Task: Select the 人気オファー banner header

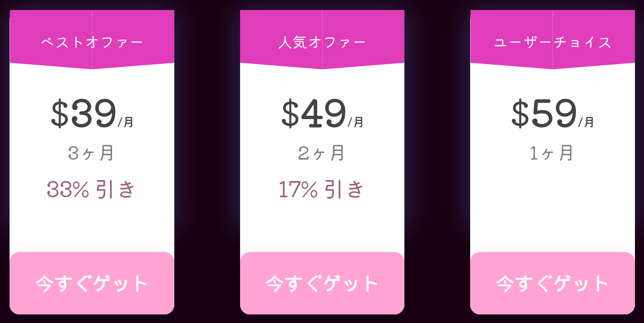Action: pos(322,42)
